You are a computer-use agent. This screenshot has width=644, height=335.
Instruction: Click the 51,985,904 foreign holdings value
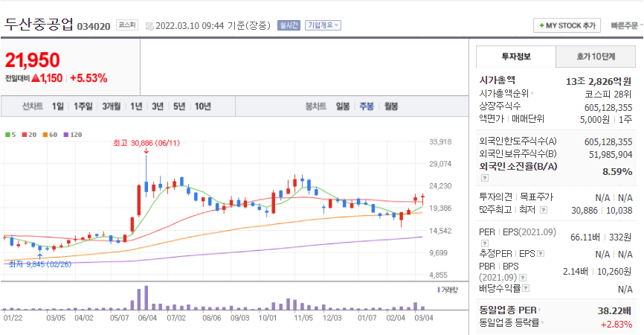pyautogui.click(x=611, y=155)
